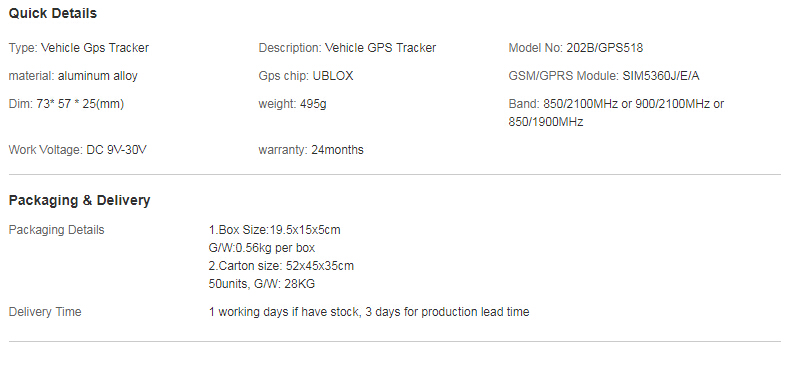The width and height of the screenshot is (785, 367).
Task: Click the Packaging & Delivery heading
Action: coord(79,200)
